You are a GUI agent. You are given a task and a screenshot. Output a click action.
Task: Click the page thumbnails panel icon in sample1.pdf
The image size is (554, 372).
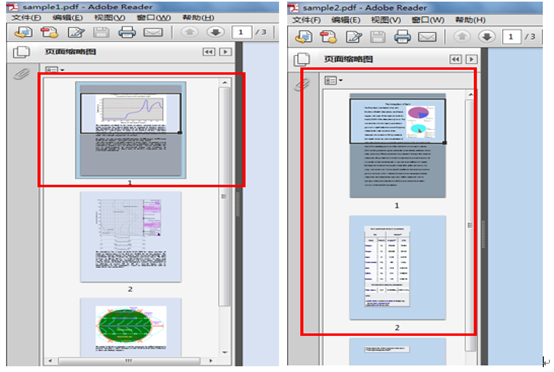pos(21,52)
